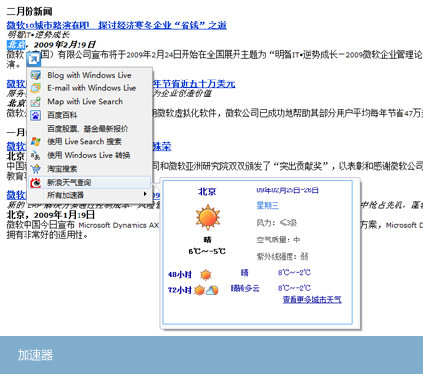The width and height of the screenshot is (423, 375).
Task: Choose 新浪天气查询 menu entry
Action: tap(89, 182)
